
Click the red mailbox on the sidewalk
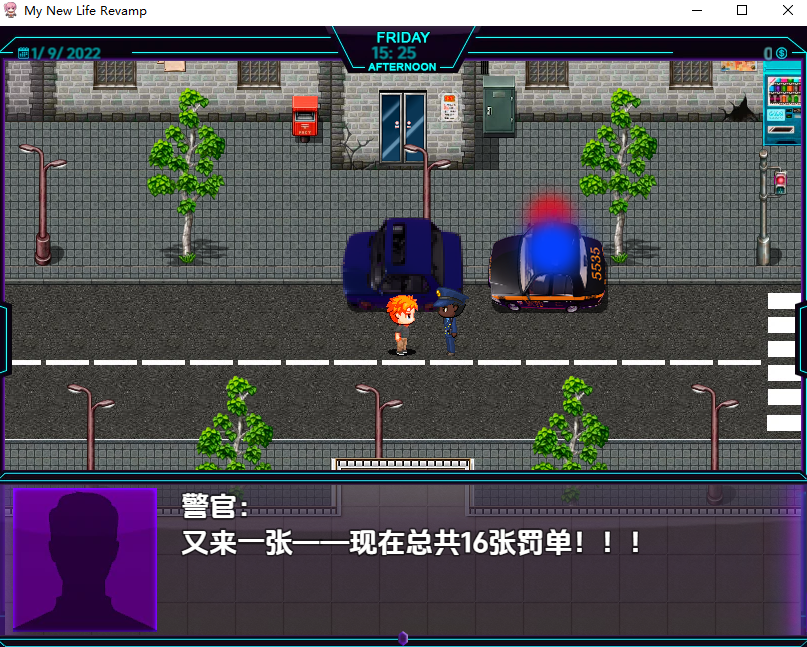click(x=305, y=116)
